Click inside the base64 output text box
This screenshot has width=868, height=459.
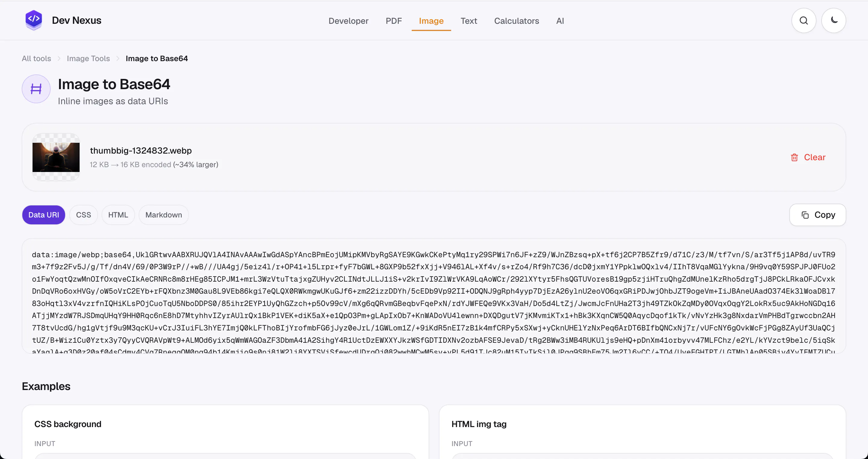pyautogui.click(x=434, y=296)
